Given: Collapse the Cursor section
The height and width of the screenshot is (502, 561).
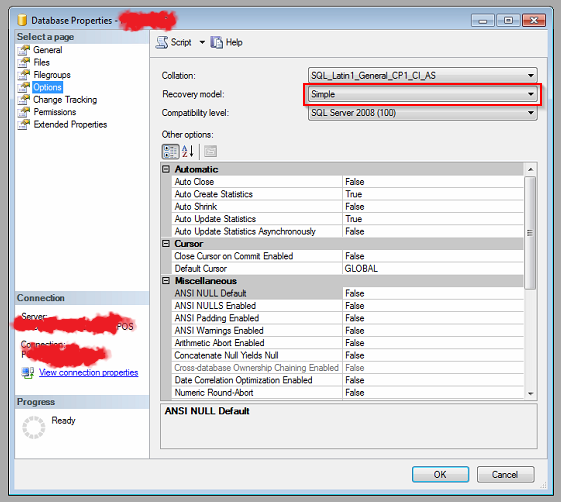Looking at the screenshot, I should coord(166,243).
